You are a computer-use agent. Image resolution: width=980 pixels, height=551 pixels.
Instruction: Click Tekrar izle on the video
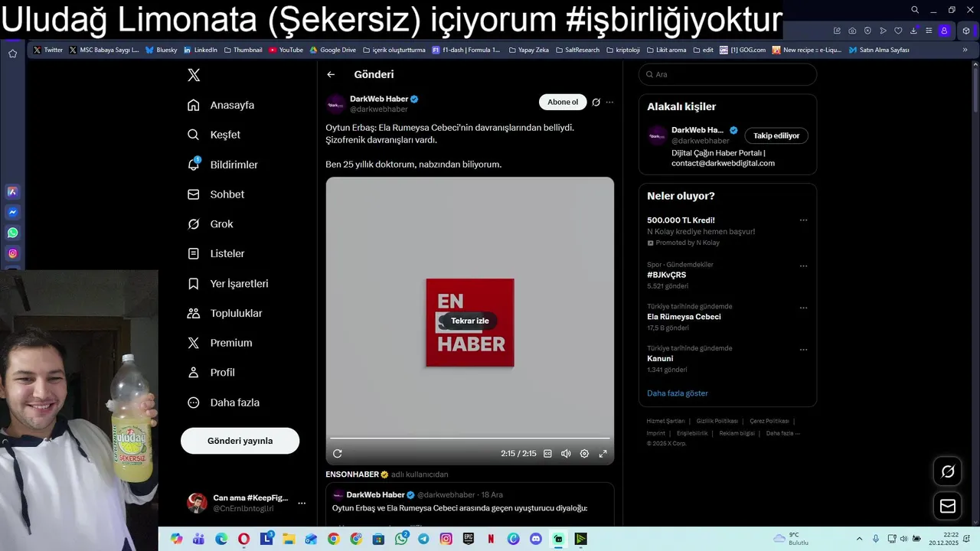(469, 321)
